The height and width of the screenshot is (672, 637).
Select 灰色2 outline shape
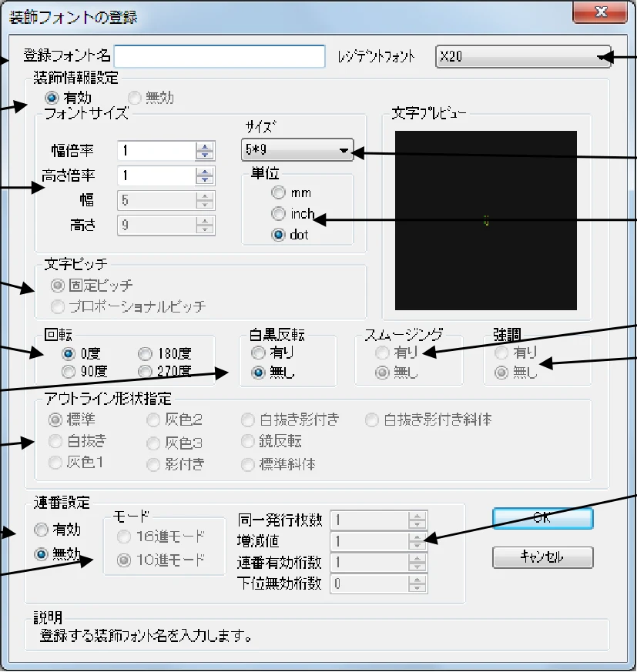click(153, 420)
